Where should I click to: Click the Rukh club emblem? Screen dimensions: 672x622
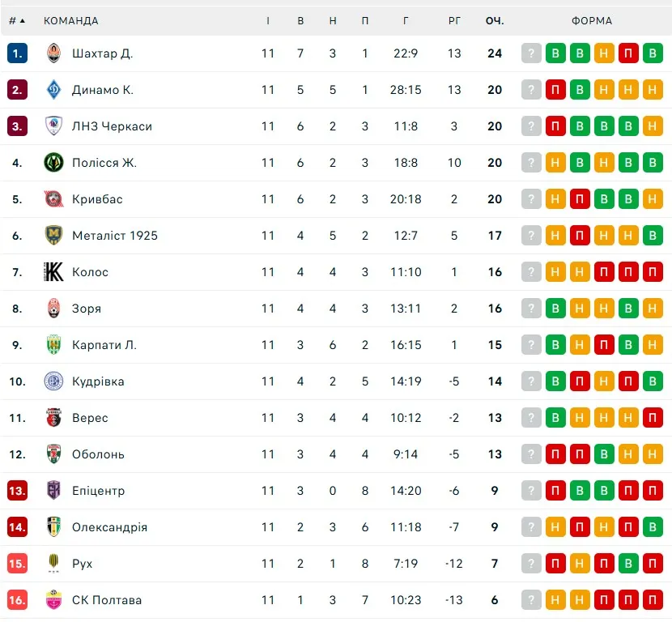pos(53,564)
